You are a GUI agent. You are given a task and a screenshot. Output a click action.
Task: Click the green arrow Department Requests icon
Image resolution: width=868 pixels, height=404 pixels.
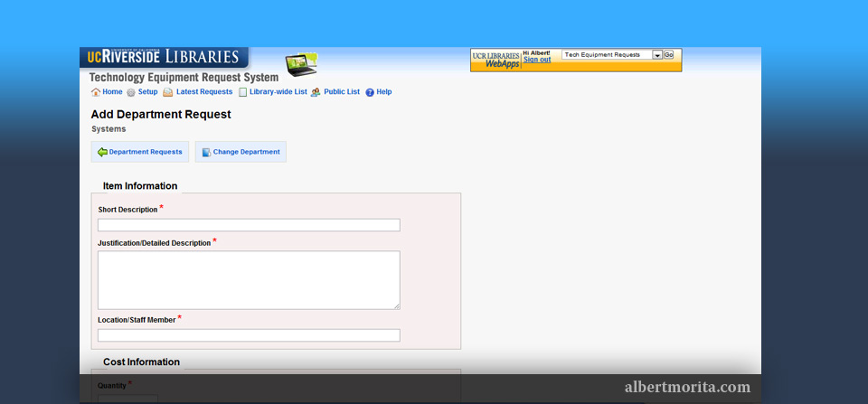point(102,152)
